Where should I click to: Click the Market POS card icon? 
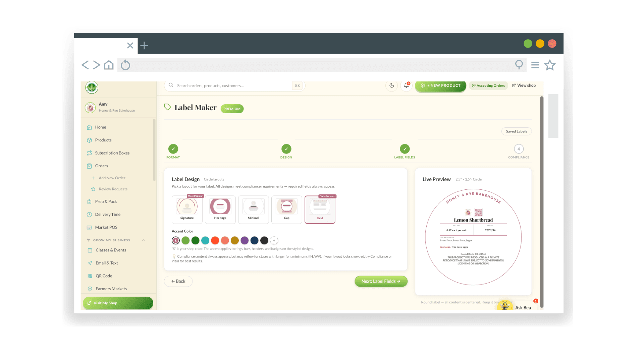(89, 228)
